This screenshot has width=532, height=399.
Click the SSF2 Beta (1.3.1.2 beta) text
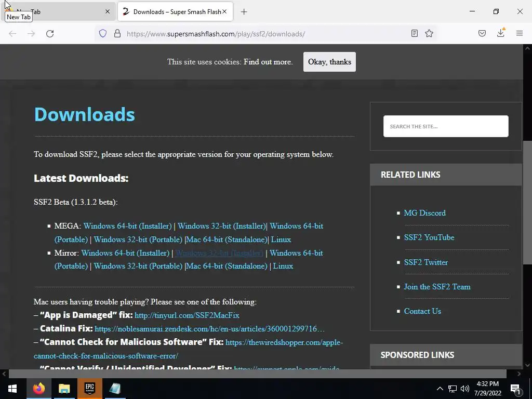76,202
